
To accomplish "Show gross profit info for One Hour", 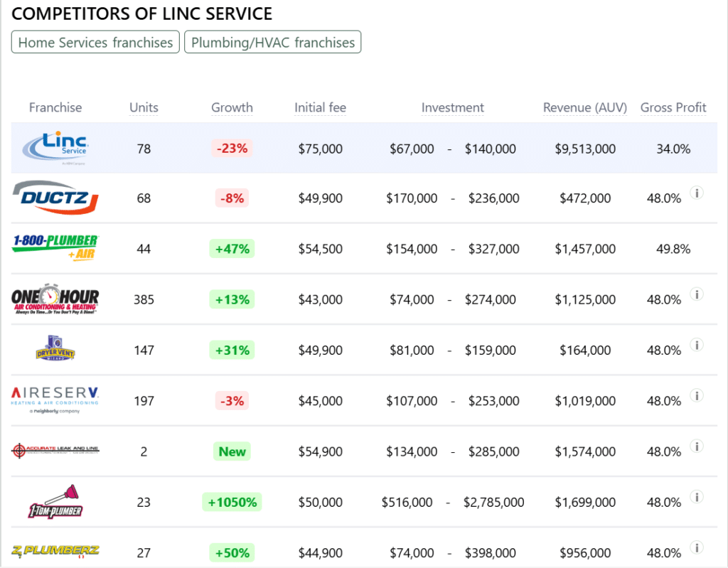I will pyautogui.click(x=697, y=294).
